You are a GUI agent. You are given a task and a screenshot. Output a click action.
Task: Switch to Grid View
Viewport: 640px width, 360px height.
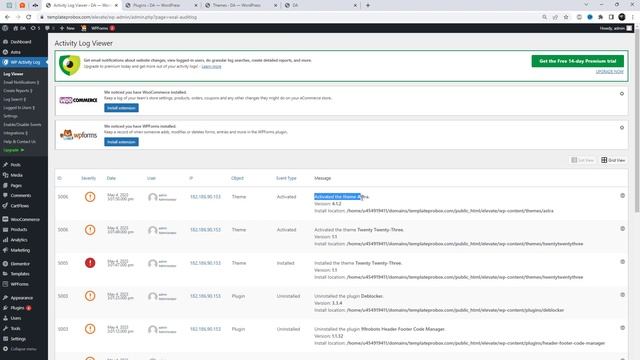click(x=613, y=160)
